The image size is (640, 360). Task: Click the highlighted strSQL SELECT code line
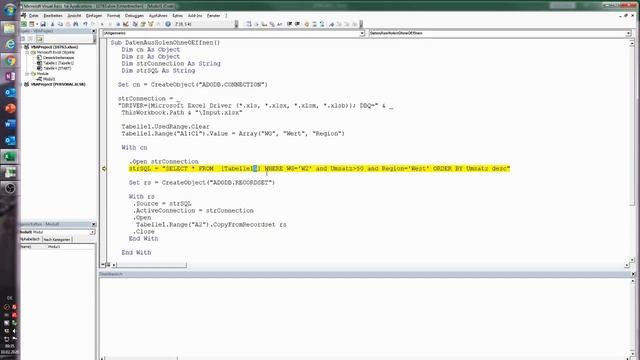(320, 169)
